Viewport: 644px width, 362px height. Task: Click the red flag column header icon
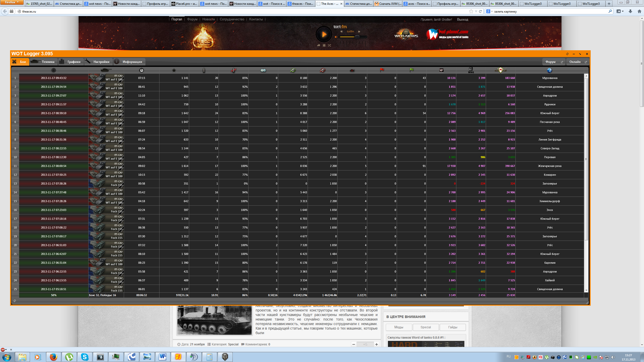(382, 70)
